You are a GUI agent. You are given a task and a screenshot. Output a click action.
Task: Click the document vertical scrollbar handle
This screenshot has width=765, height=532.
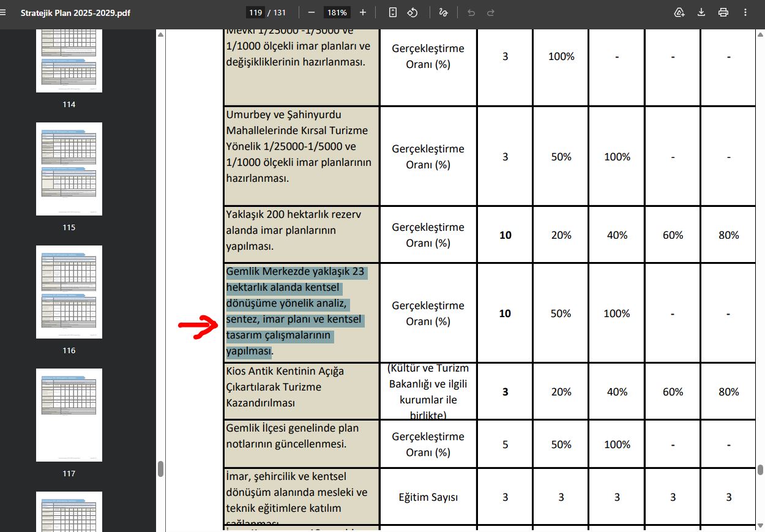pos(760,470)
